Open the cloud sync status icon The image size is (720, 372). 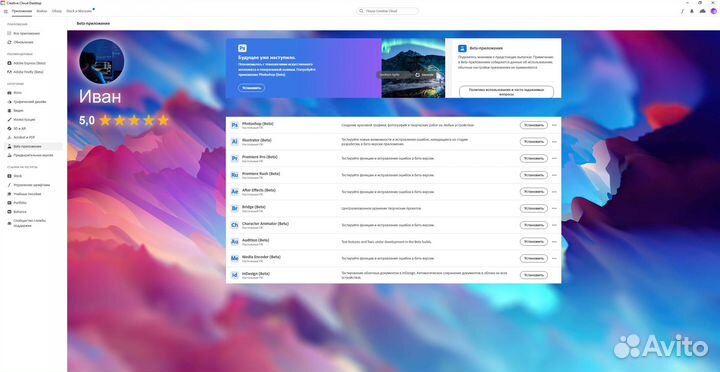702,11
